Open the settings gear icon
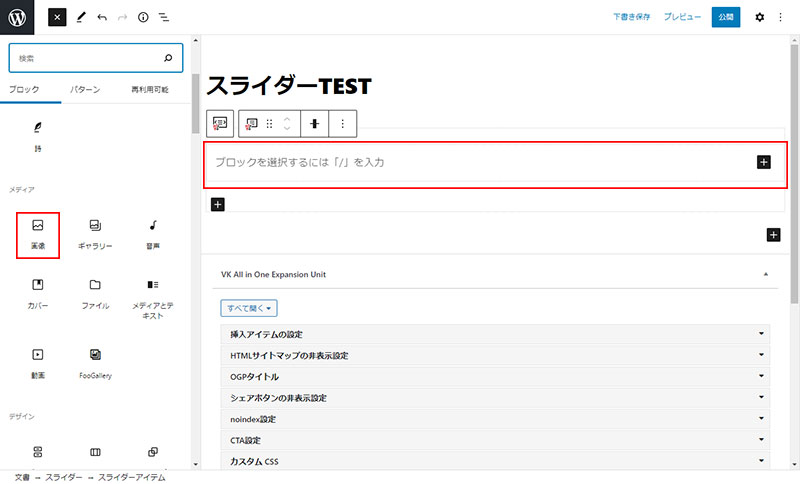800x484 pixels. click(759, 18)
